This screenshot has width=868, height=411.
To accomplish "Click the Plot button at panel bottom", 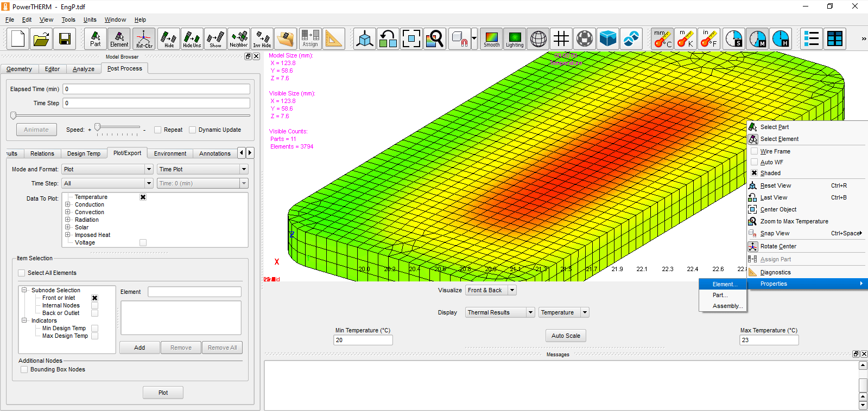I will pos(163,393).
